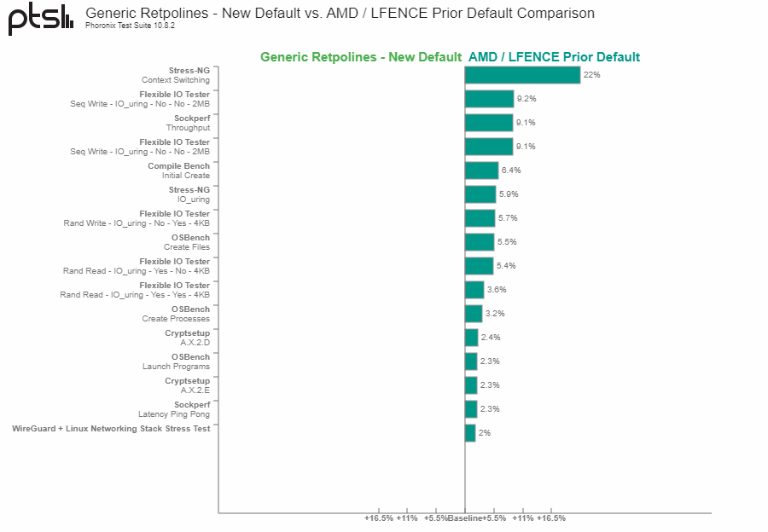
Task: Click the OSBench Launch Programs bar
Action: (x=471, y=361)
